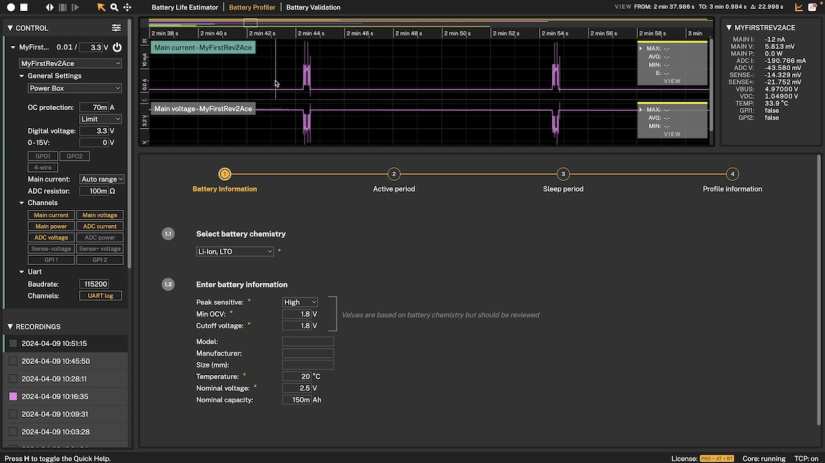Click the export icon at far top right
This screenshot has width=825, height=463.
point(812,7)
